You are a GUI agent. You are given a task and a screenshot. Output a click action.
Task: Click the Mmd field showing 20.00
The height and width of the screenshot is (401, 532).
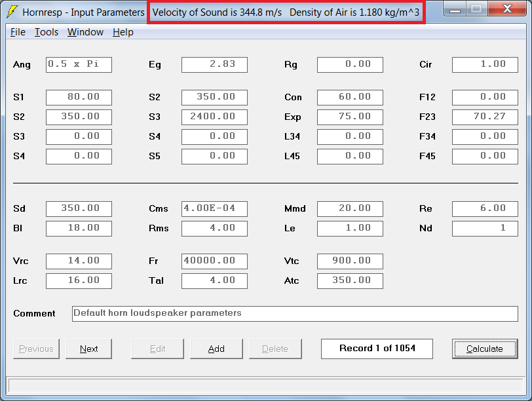click(350, 209)
